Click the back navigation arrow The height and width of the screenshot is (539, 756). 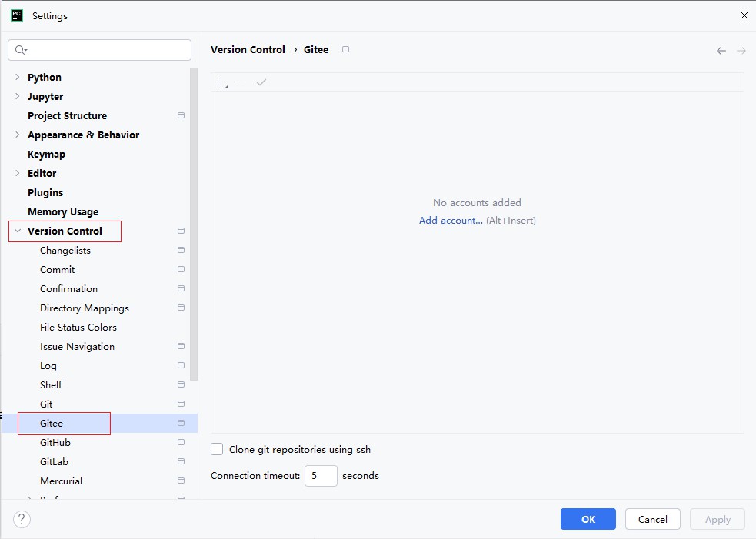tap(721, 51)
